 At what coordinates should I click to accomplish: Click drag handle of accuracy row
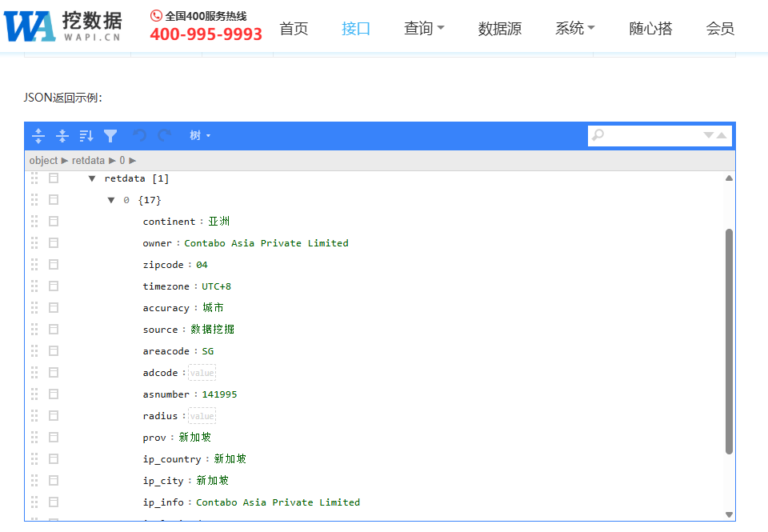coord(34,308)
